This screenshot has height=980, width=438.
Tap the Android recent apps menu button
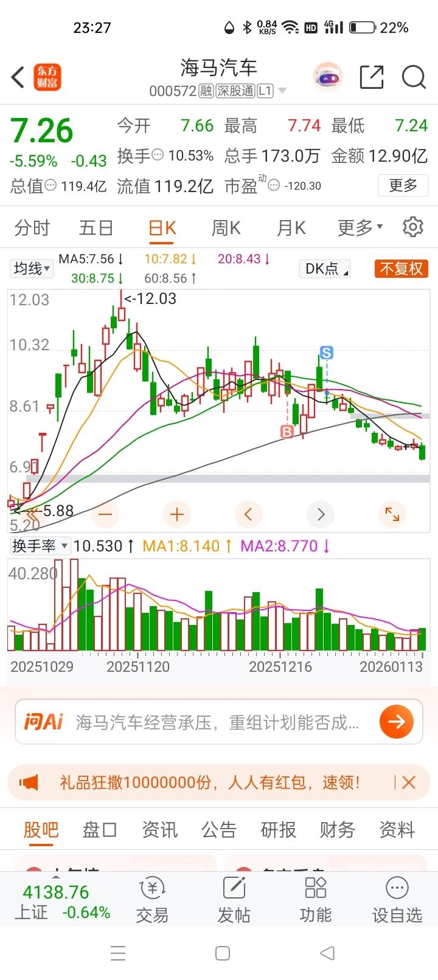(x=118, y=953)
